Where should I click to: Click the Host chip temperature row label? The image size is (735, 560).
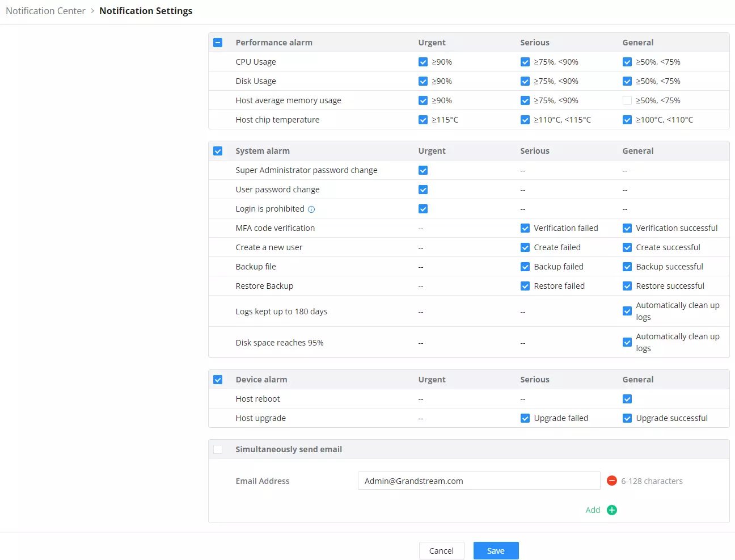[x=277, y=120]
